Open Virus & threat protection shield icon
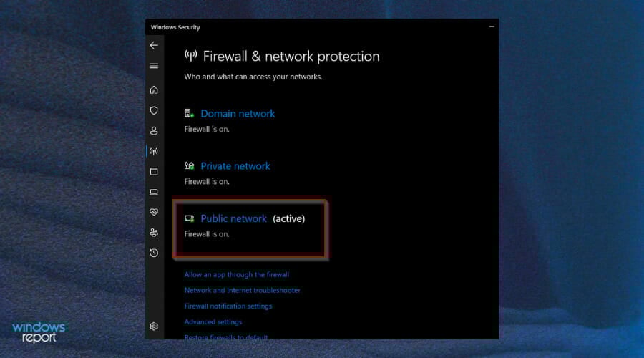This screenshot has width=644, height=358. click(x=154, y=110)
